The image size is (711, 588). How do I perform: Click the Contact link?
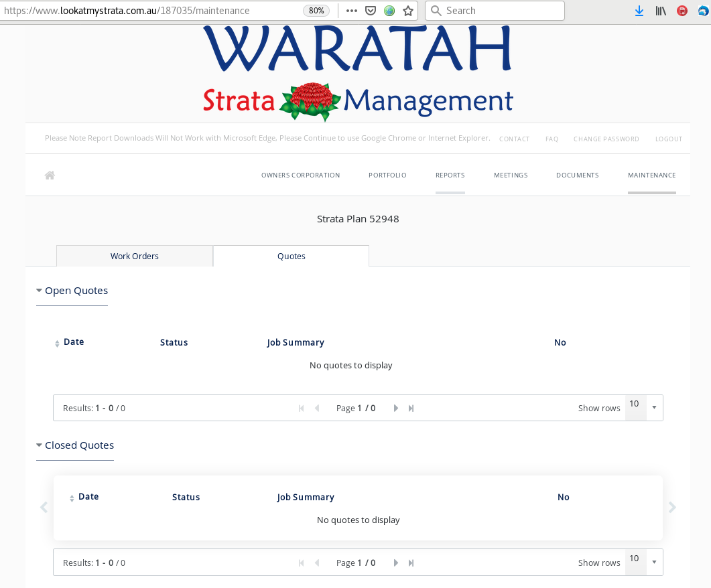pos(514,139)
